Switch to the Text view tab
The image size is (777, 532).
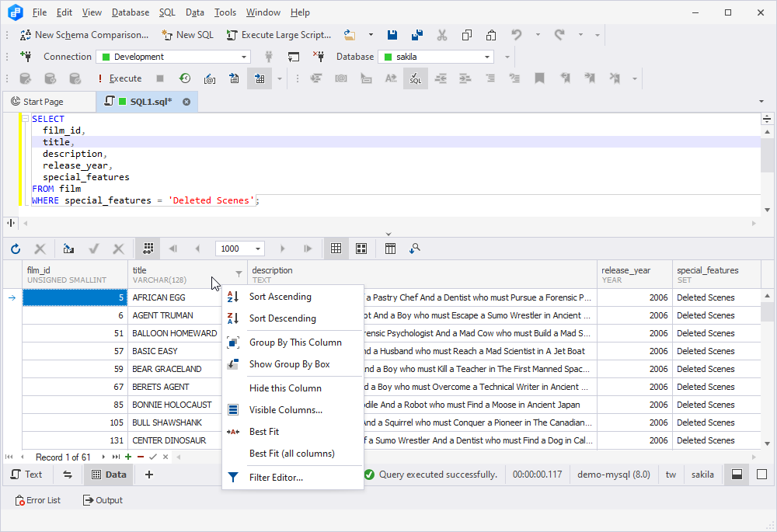27,475
